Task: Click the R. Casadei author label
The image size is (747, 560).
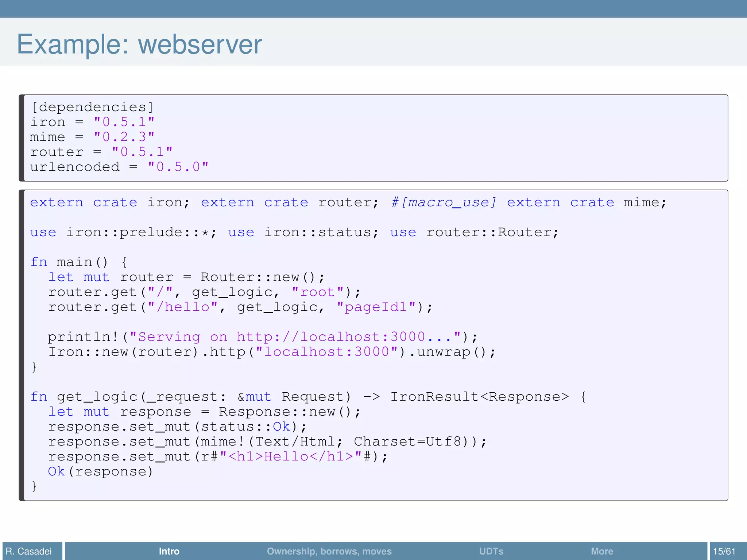Action: pyautogui.click(x=29, y=551)
